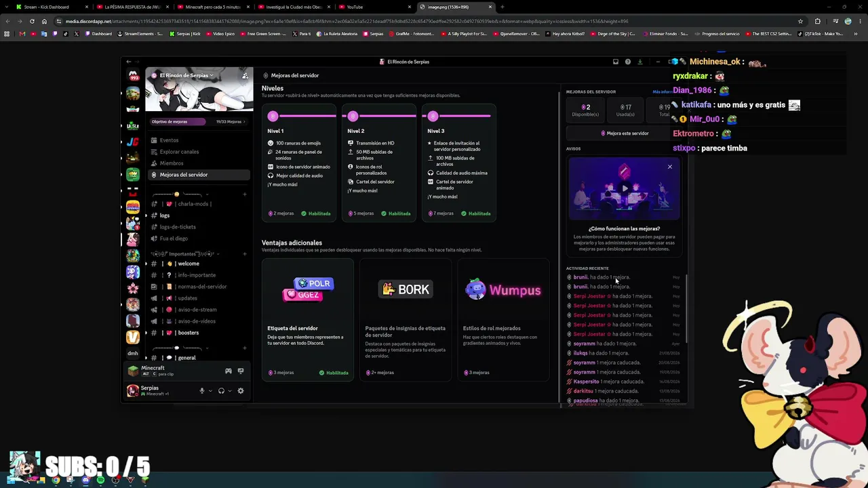Add a channel to the Importantes category
Image resolution: width=868 pixels, height=488 pixels.
click(x=244, y=254)
